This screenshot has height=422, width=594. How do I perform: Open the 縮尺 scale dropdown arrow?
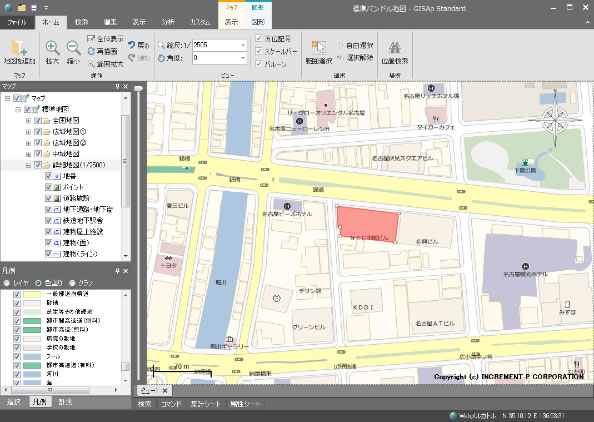[x=243, y=45]
